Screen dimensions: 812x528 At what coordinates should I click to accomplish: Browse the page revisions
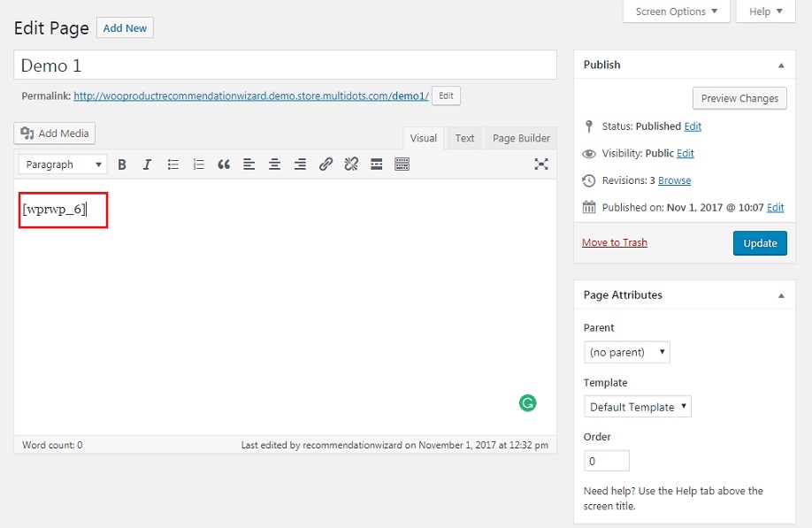coord(674,180)
